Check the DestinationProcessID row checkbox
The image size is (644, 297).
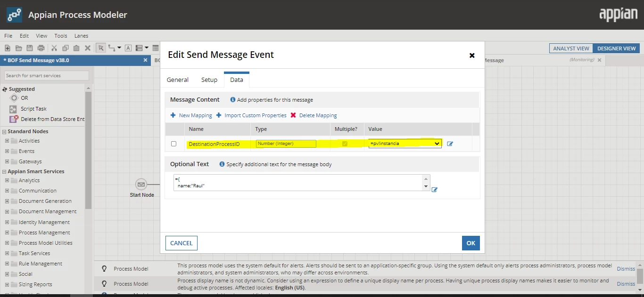174,144
